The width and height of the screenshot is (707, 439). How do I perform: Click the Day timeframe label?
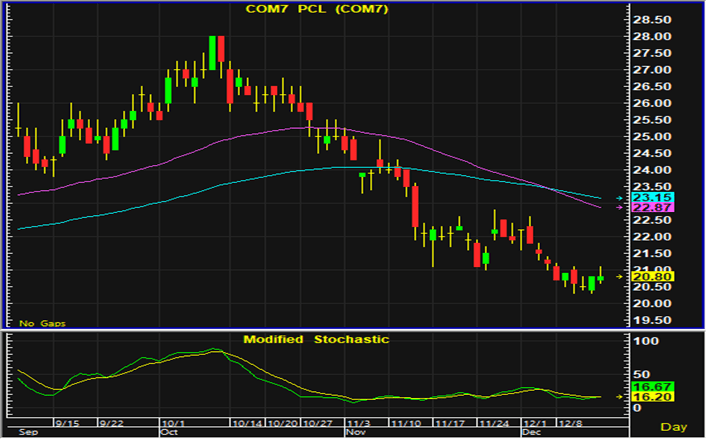coord(676,427)
